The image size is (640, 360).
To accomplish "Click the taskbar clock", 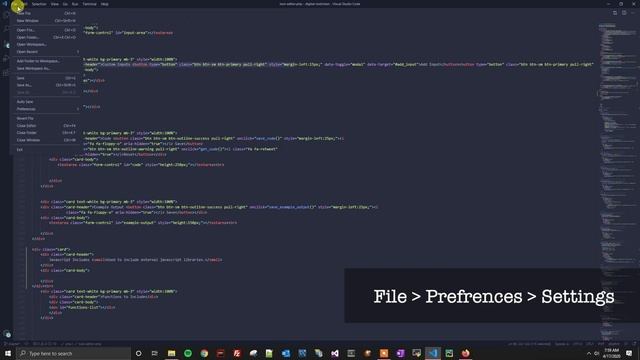I will (x=611, y=353).
